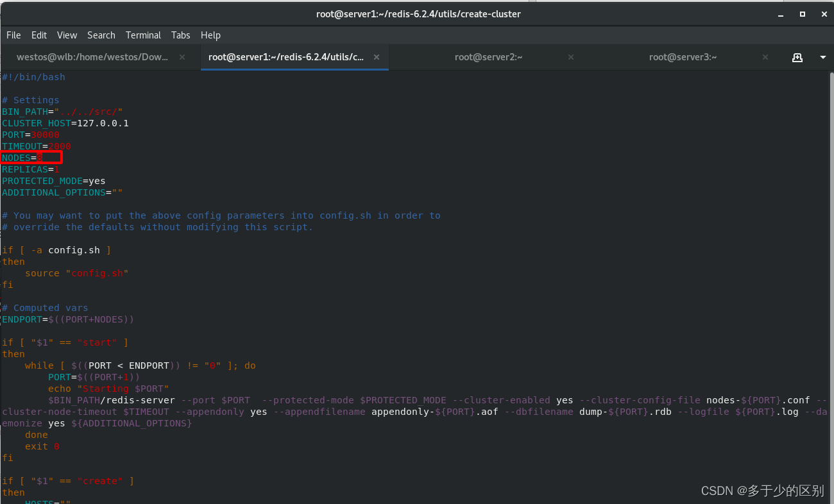
Task: Click the '# Computed vars' comment
Action: (x=45, y=308)
